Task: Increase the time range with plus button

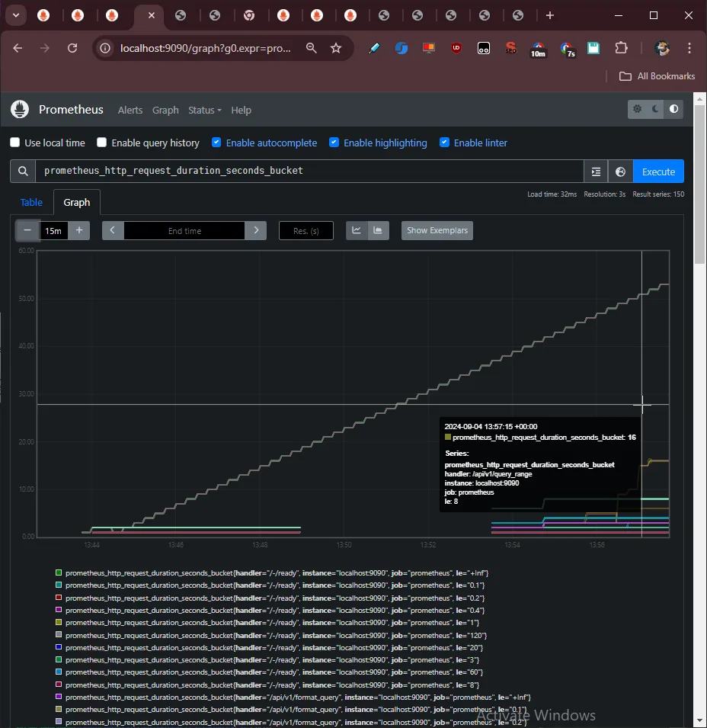Action: click(x=78, y=230)
